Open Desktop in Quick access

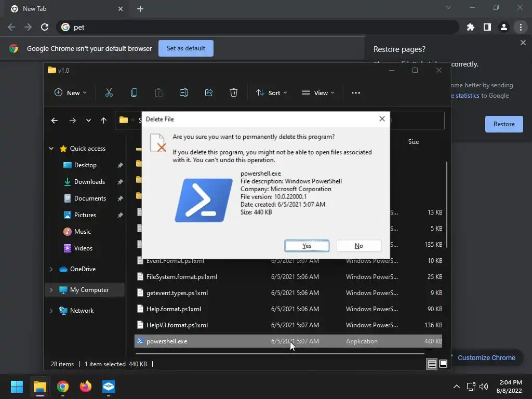(85, 165)
